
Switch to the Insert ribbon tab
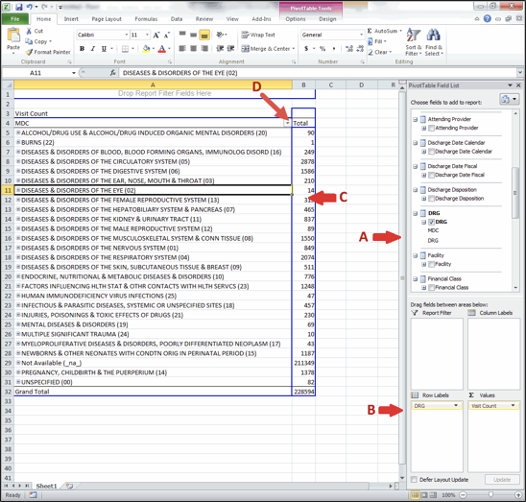[x=71, y=19]
